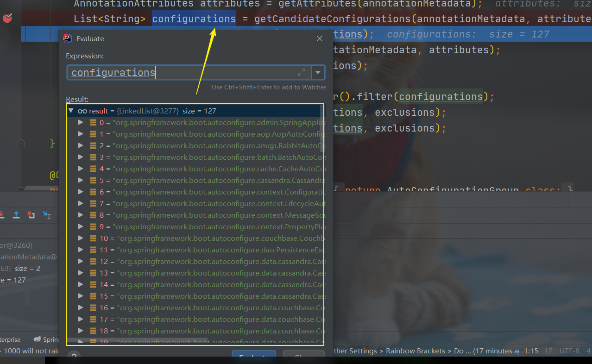
Task: Click the element icon of entry 3
Action: 93,157
